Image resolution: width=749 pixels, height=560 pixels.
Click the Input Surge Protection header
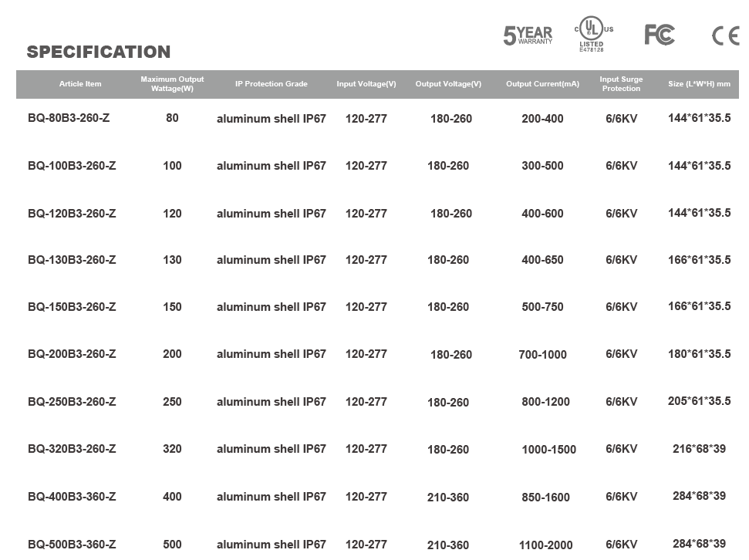click(621, 83)
